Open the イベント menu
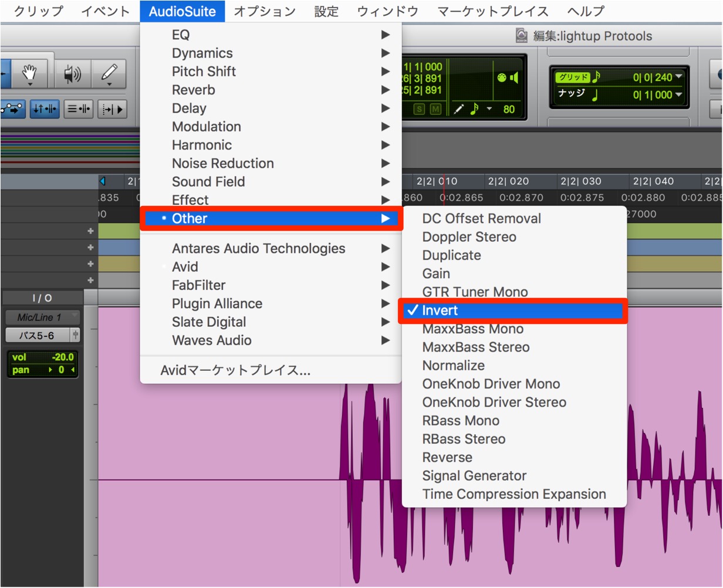The height and width of the screenshot is (588, 723). tap(105, 11)
